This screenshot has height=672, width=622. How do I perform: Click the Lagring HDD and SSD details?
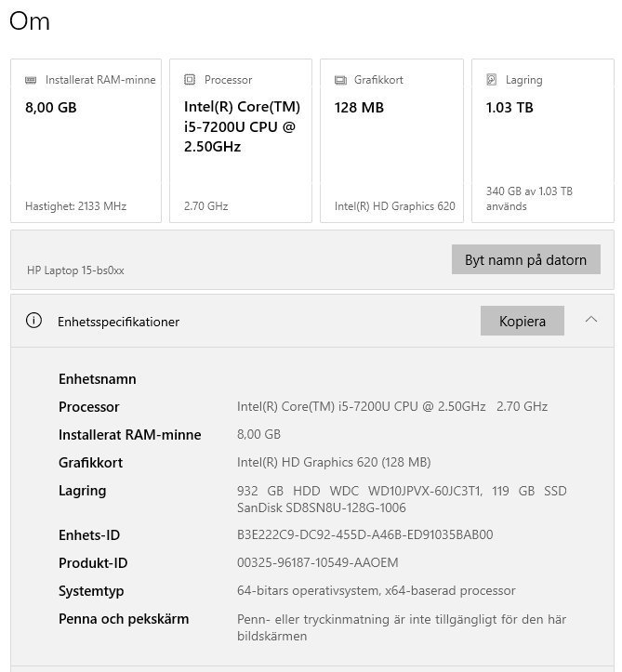tap(401, 499)
